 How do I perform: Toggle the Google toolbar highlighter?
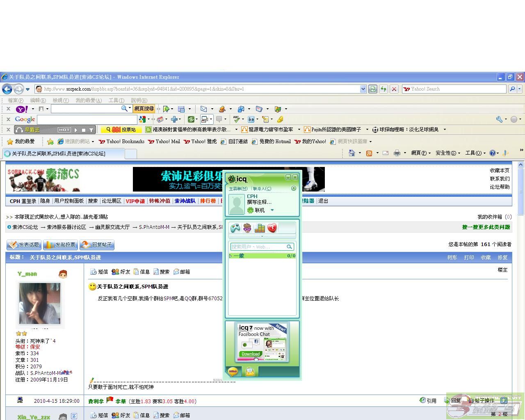(x=280, y=119)
